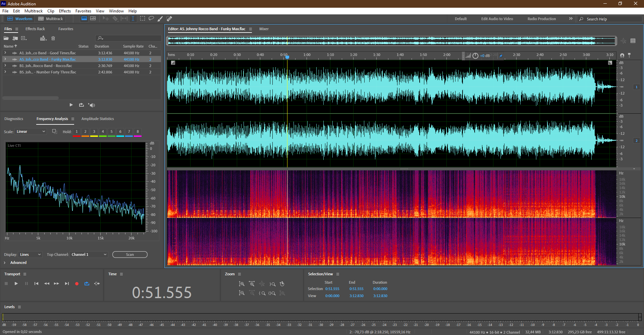Click the Files panel search field
This screenshot has height=335, width=644.
click(128, 38)
